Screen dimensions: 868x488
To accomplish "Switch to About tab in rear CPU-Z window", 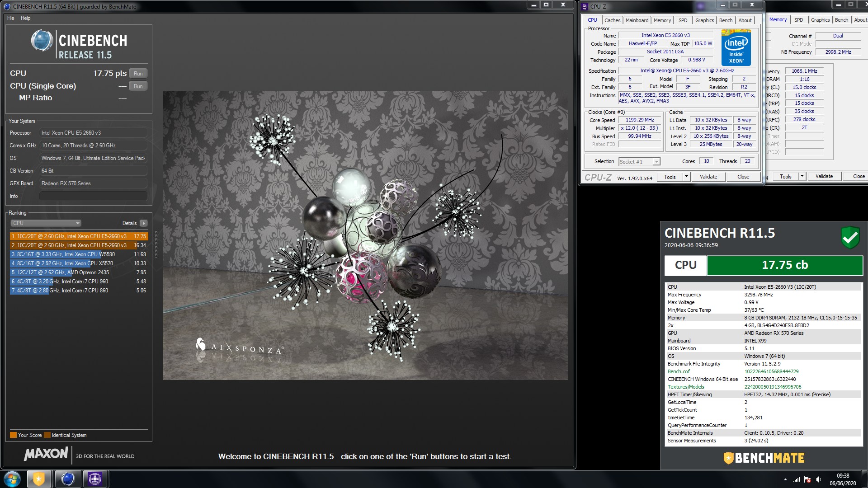I will pos(860,20).
